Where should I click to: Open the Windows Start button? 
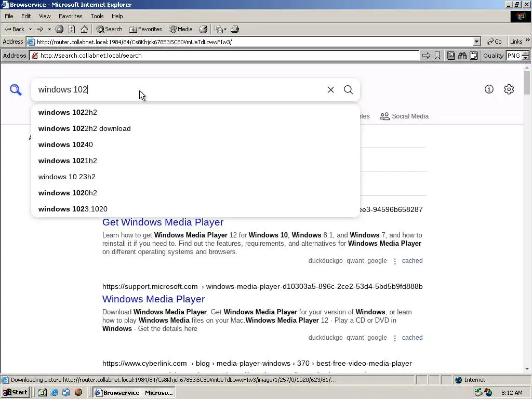16,393
